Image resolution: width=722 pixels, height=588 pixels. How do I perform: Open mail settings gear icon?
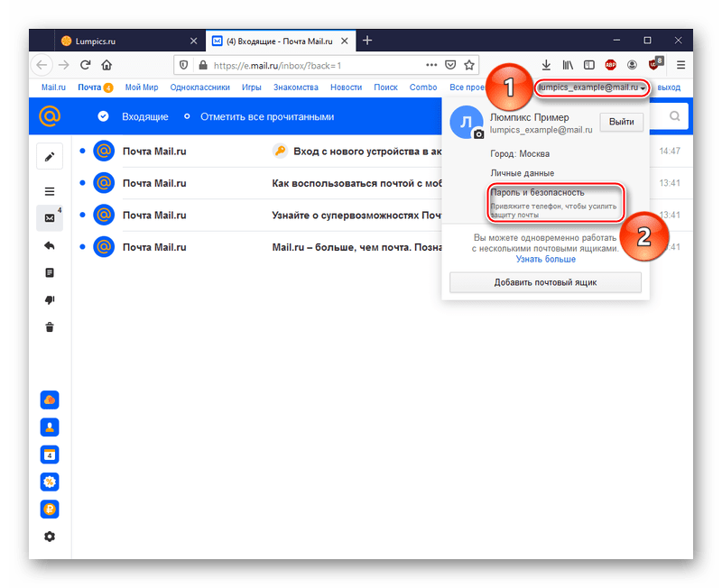[x=50, y=537]
